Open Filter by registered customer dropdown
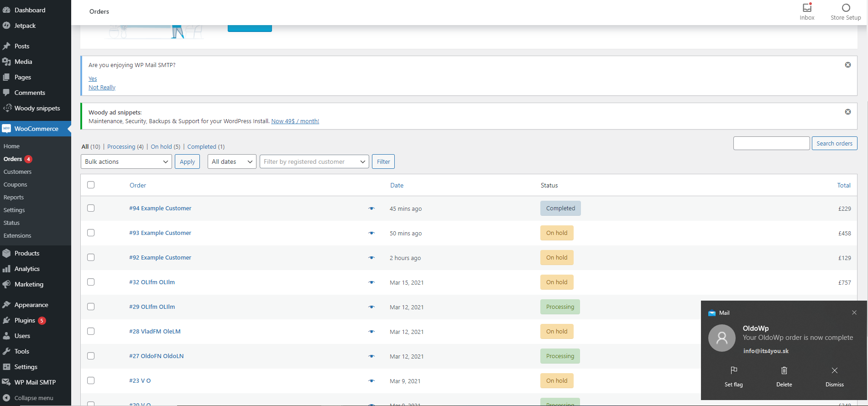This screenshot has height=406, width=868. (314, 161)
